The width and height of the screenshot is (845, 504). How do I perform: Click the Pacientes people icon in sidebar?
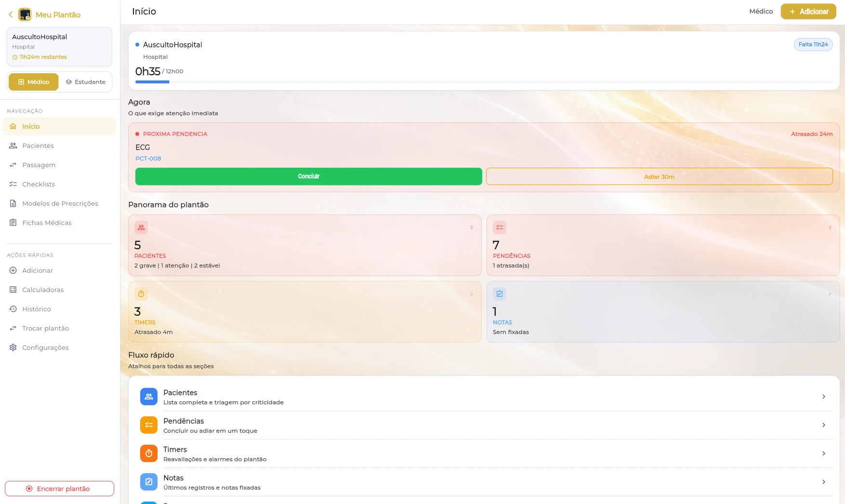(x=13, y=146)
